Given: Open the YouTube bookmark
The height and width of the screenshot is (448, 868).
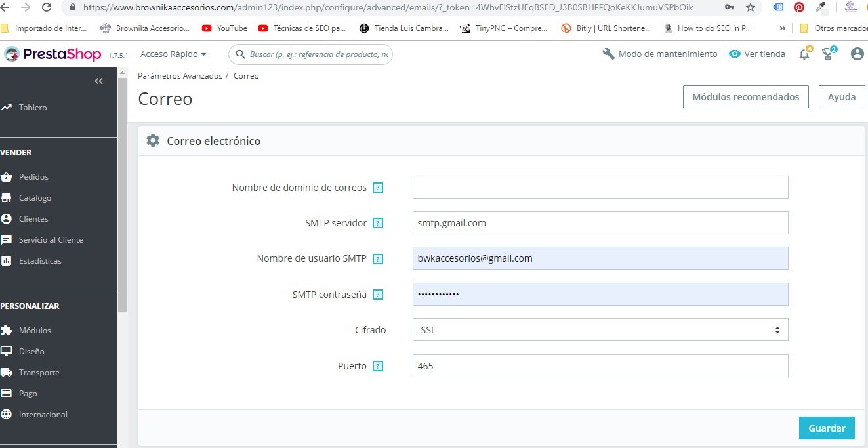Looking at the screenshot, I should pyautogui.click(x=224, y=28).
